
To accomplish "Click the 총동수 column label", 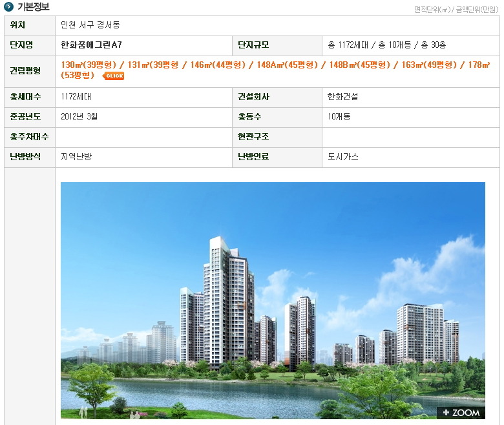I will coord(249,116).
